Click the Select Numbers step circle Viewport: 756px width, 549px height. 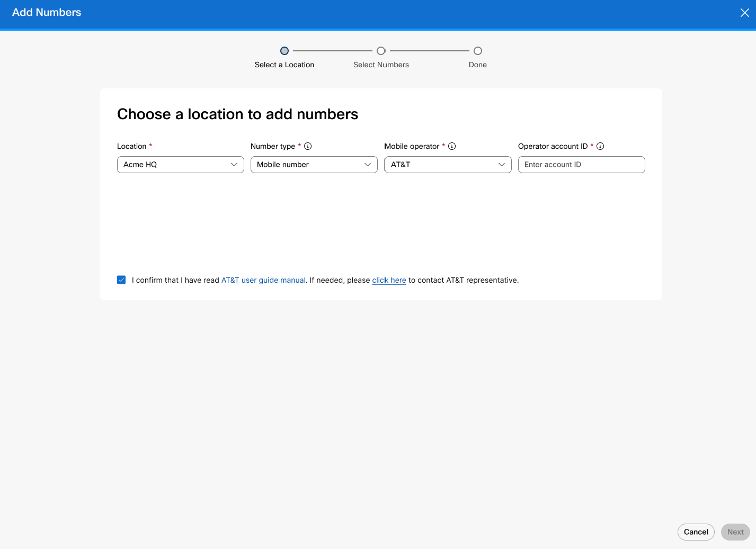point(381,51)
